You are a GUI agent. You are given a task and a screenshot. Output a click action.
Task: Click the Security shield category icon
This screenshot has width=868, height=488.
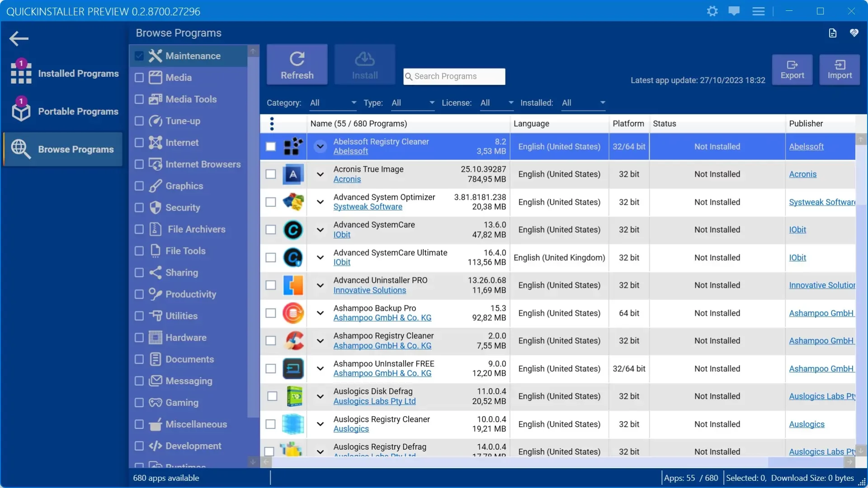click(155, 207)
